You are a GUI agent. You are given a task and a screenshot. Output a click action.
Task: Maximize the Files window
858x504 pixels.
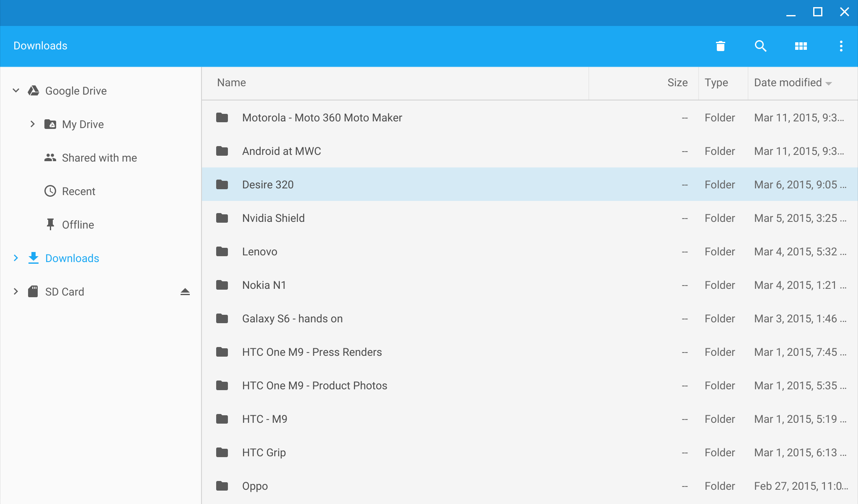coord(817,12)
